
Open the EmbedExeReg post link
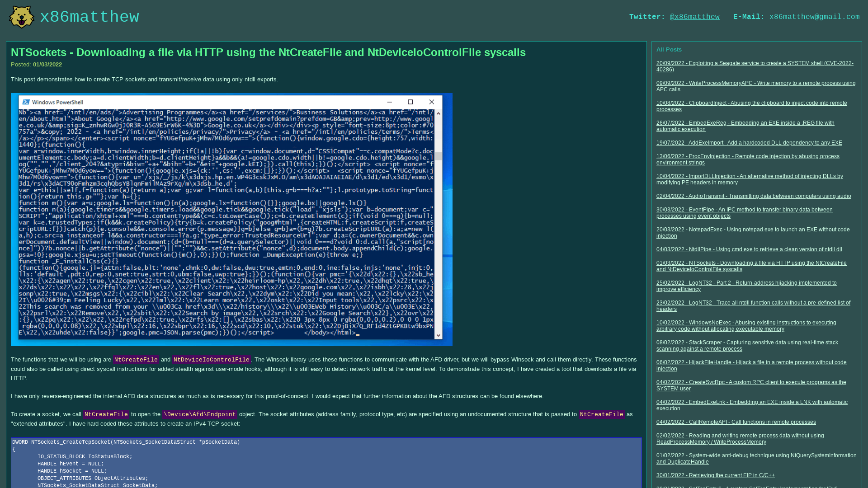(x=745, y=126)
